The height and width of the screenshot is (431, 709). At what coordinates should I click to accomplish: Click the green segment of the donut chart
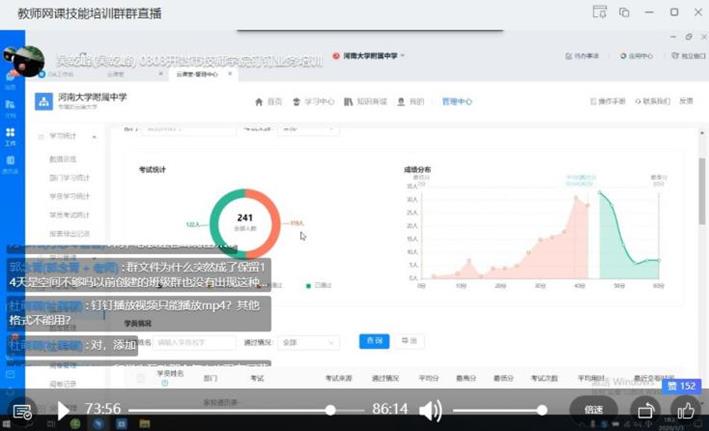tap(215, 225)
